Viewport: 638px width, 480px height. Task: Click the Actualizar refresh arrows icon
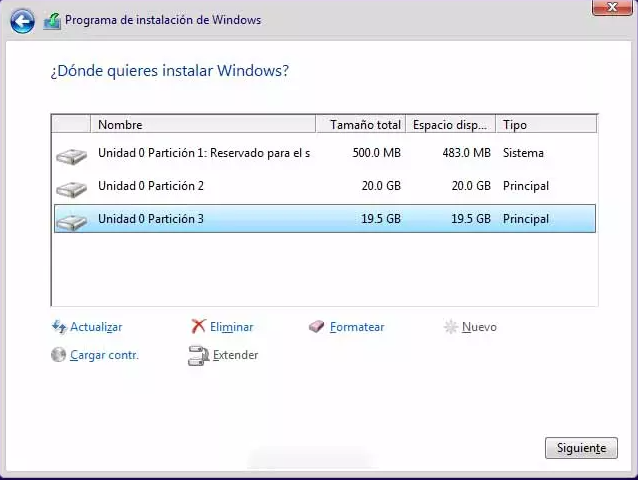pyautogui.click(x=59, y=327)
